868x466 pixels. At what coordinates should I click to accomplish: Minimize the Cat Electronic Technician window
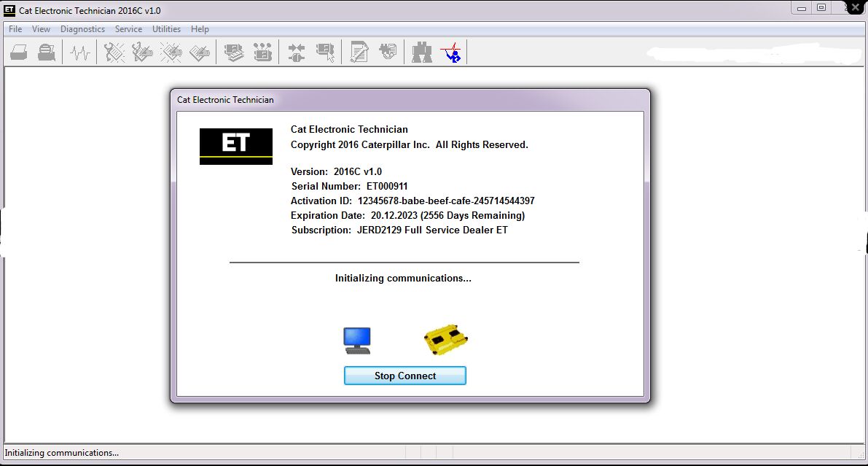pyautogui.click(x=801, y=8)
